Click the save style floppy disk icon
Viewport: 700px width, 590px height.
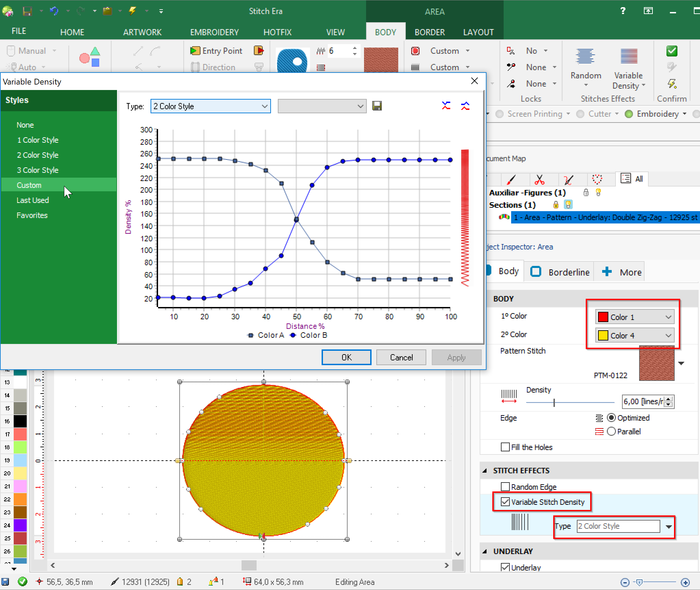pos(377,106)
